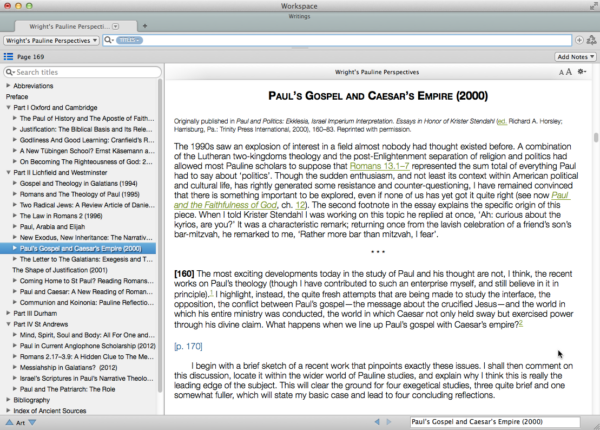The width and height of the screenshot is (600, 430).
Task: Go to previous article with up triangle
Action: point(9,422)
